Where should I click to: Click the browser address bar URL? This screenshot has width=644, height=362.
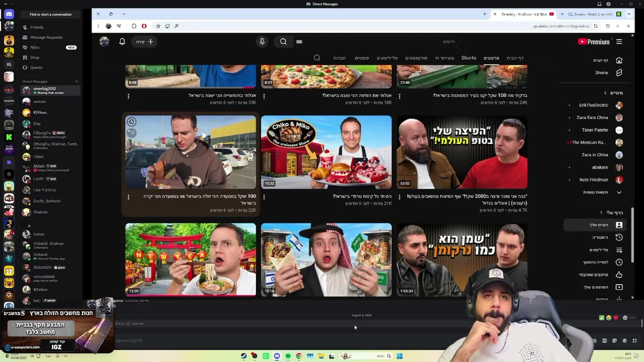561,26
